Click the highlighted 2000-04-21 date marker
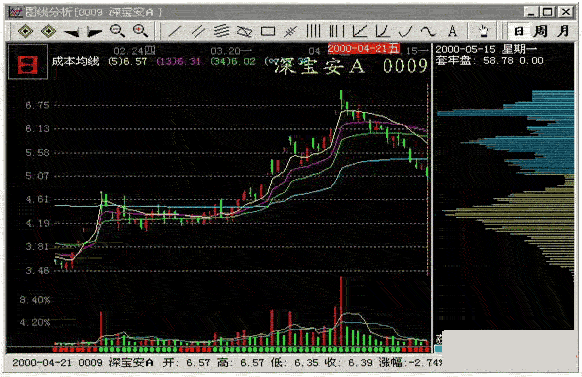Screen dimensions: 582x377 363,49
